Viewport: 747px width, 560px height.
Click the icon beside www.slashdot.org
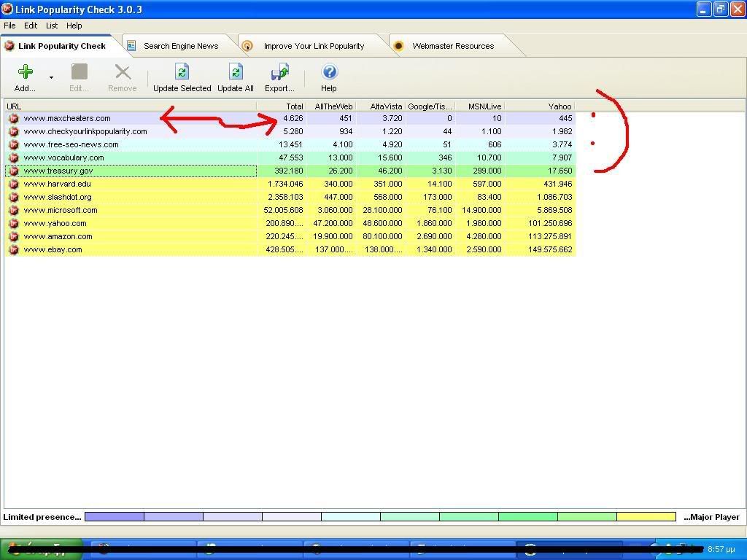coord(13,197)
